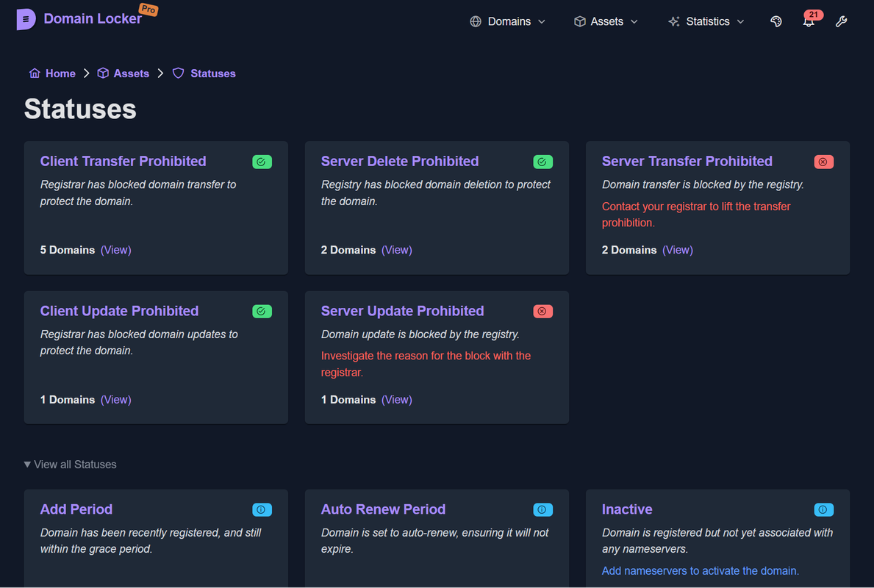Open the Assets dropdown menu
The height and width of the screenshot is (588, 874).
coord(606,21)
